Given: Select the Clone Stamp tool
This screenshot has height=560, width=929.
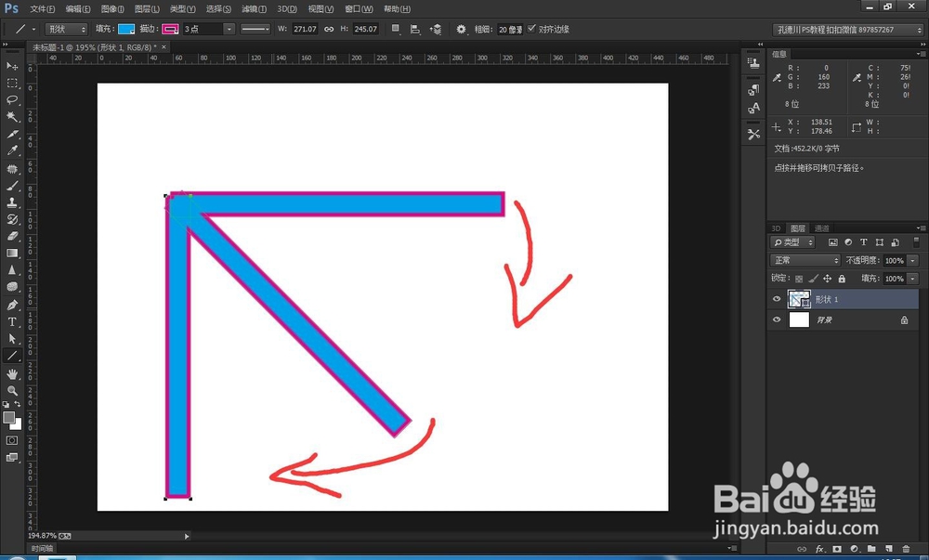Looking at the screenshot, I should [12, 202].
